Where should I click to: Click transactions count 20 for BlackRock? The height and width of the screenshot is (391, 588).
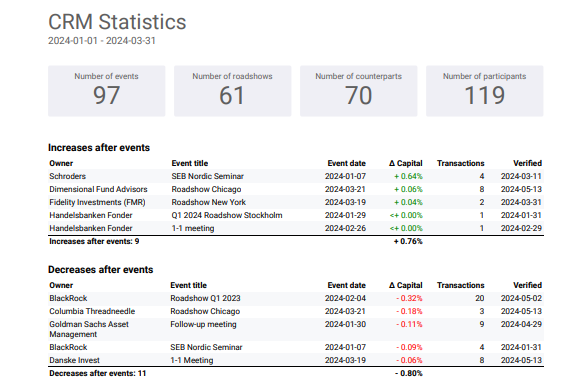coord(480,298)
